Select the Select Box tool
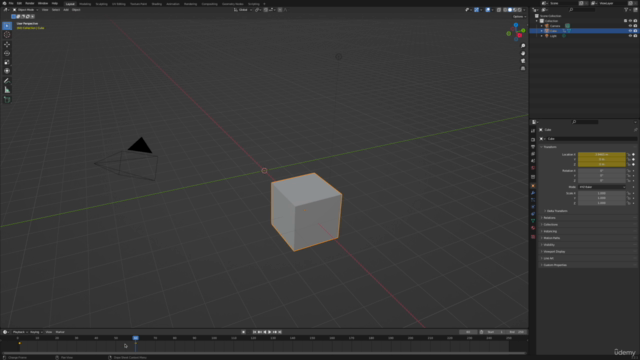 pos(7,26)
